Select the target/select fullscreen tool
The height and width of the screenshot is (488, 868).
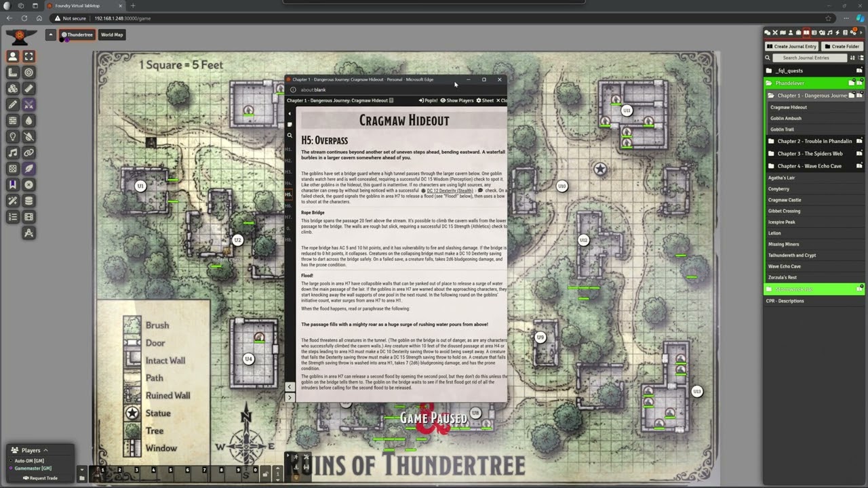pos(28,56)
